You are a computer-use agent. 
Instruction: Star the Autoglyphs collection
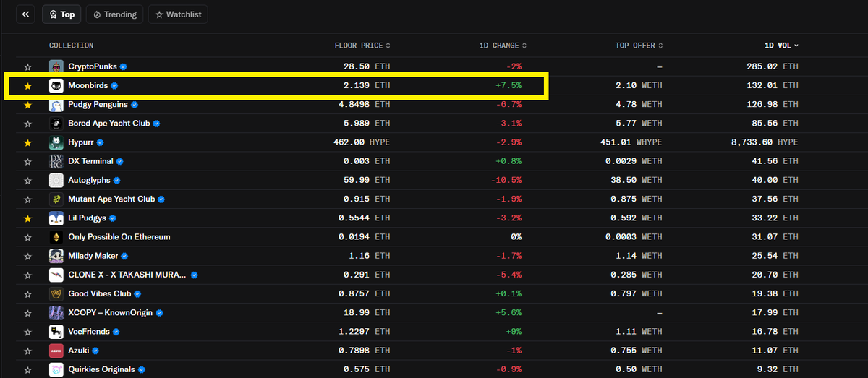pyautogui.click(x=28, y=180)
